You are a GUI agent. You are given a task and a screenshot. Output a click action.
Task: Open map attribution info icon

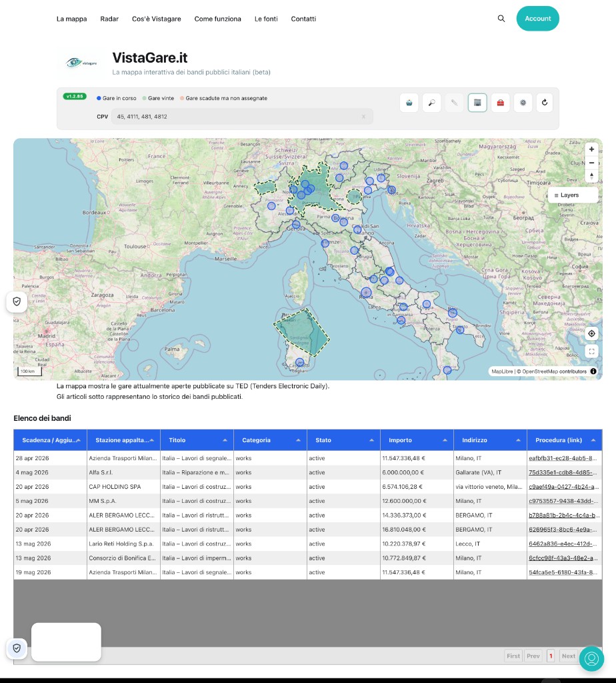tap(593, 372)
